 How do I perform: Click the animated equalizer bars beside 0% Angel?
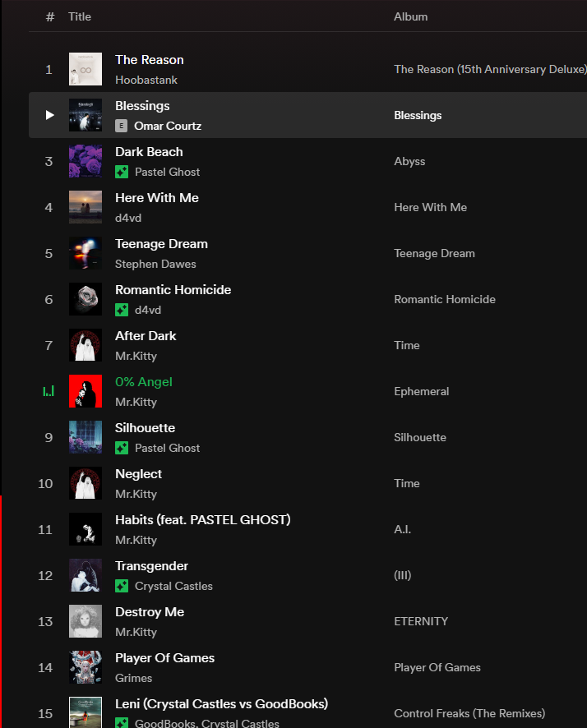(48, 391)
